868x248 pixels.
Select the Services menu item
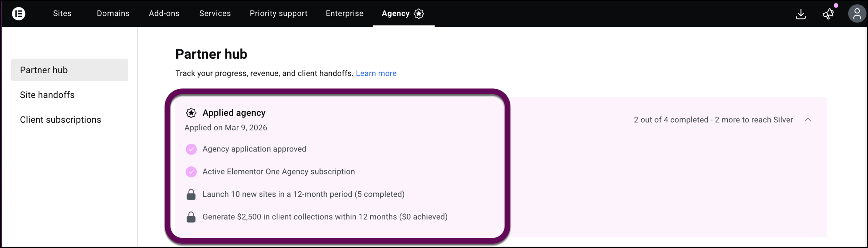tap(215, 14)
